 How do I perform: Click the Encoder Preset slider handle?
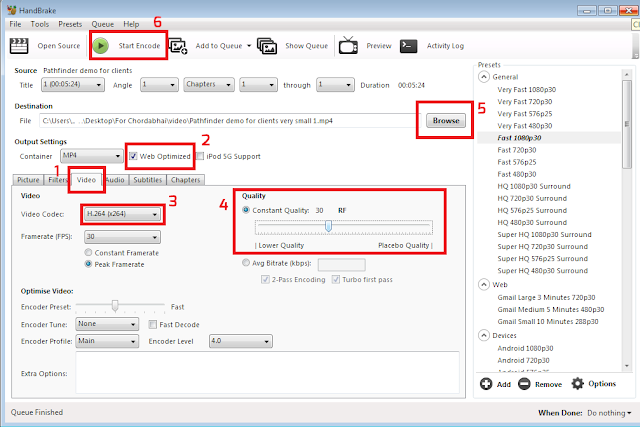[115, 306]
